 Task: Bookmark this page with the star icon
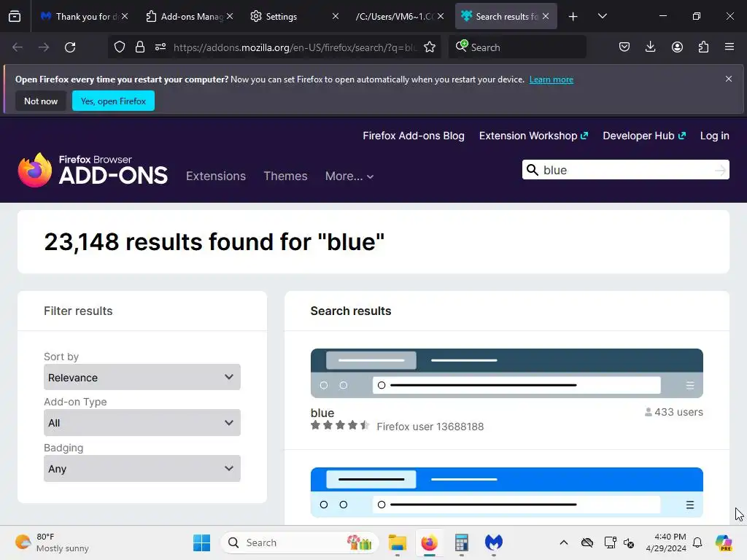click(430, 47)
